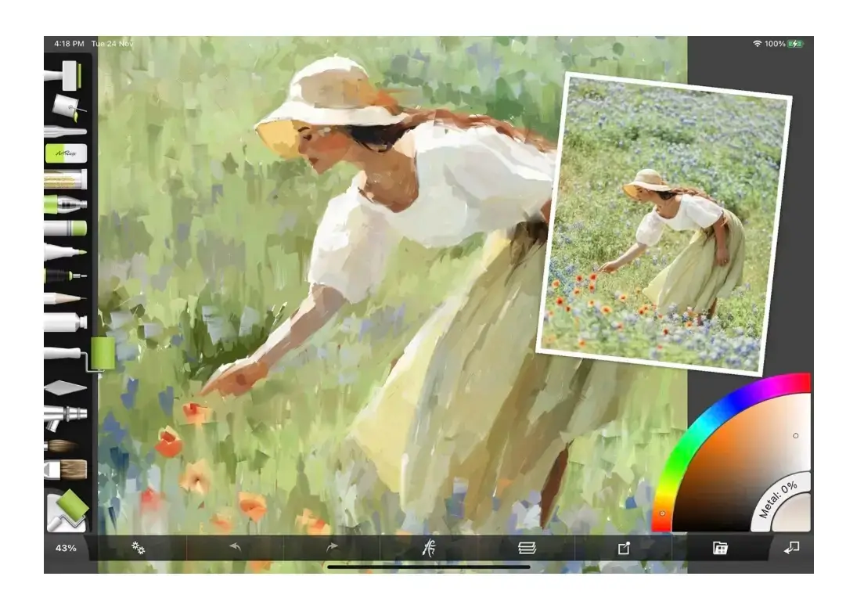Select the ArtRage eraser tool
Screen dimensions: 864x616
click(x=64, y=153)
